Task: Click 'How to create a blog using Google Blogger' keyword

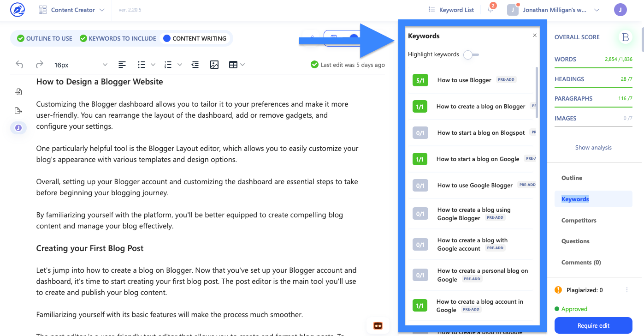Action: click(474, 214)
